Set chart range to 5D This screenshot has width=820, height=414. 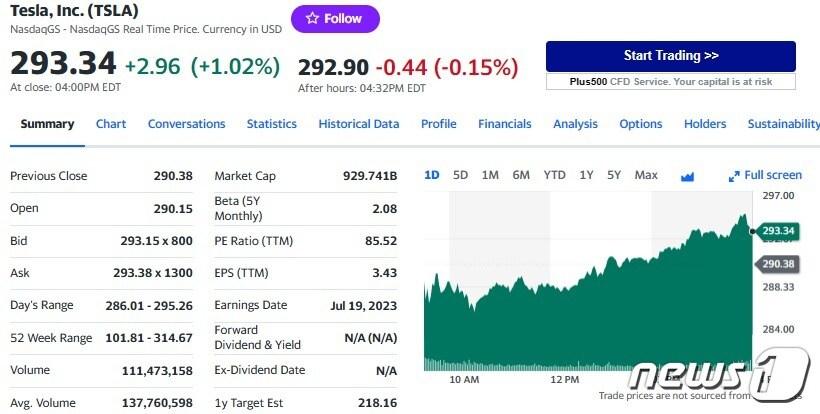click(x=460, y=175)
